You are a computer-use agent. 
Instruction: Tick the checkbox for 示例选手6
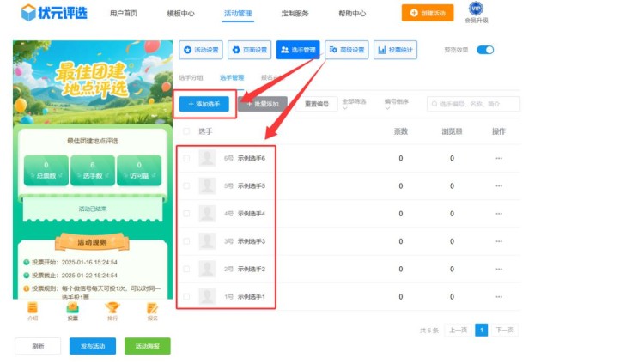pyautogui.click(x=186, y=159)
